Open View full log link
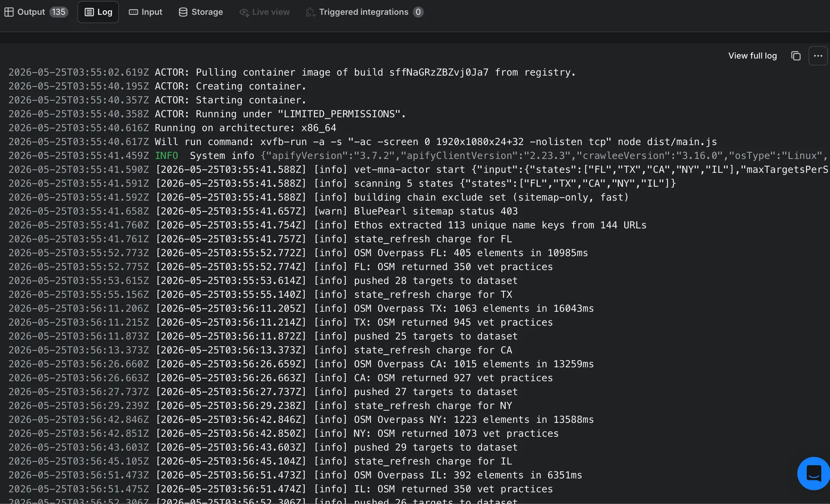This screenshot has width=830, height=504. 753,56
